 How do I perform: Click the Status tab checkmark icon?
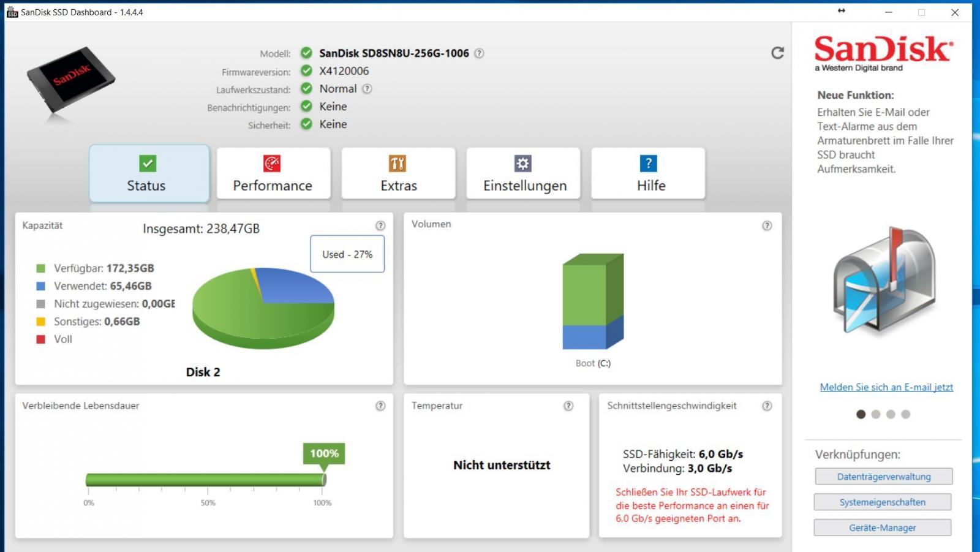tap(148, 164)
